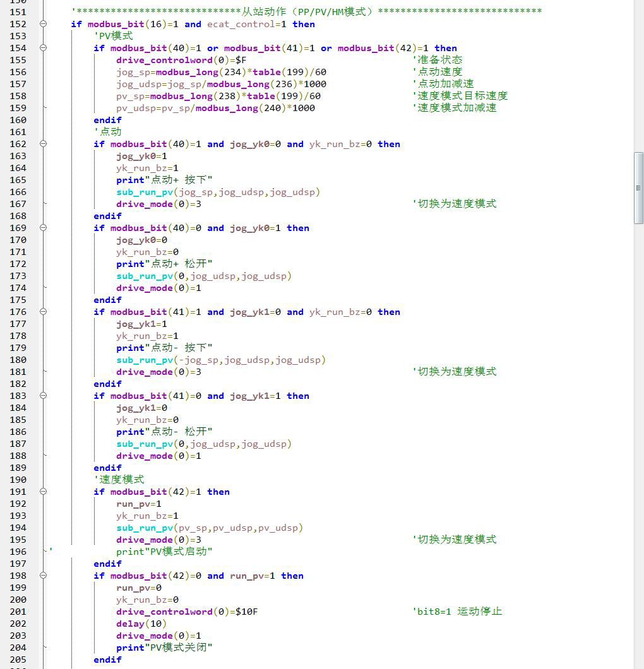Fold the speed mode block at line 191
This screenshot has height=669, width=644.
pyautogui.click(x=43, y=492)
